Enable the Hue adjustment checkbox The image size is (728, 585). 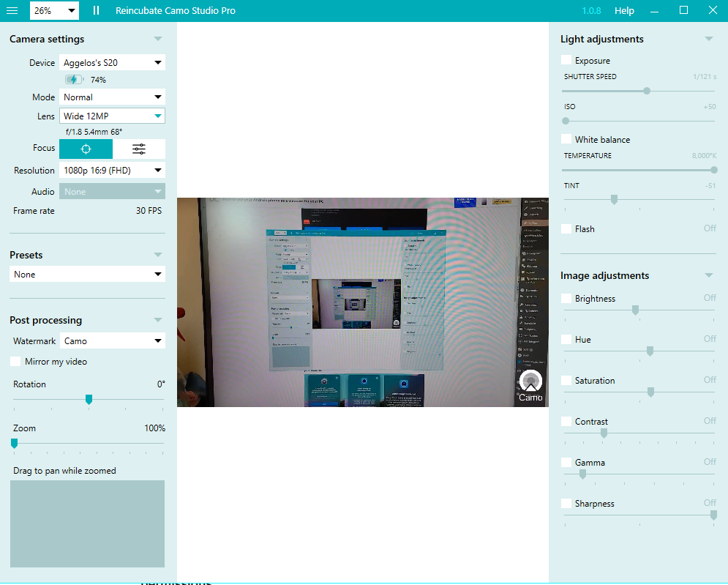(566, 339)
